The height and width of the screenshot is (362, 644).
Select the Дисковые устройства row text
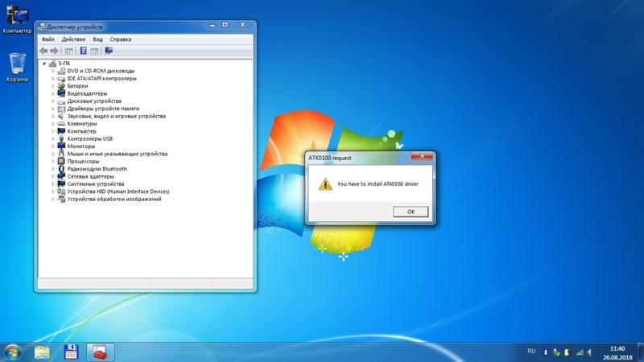coord(94,101)
